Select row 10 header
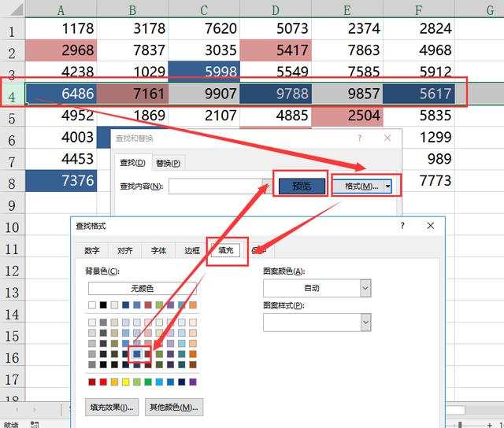The width and height of the screenshot is (504, 428). pyautogui.click(x=13, y=225)
